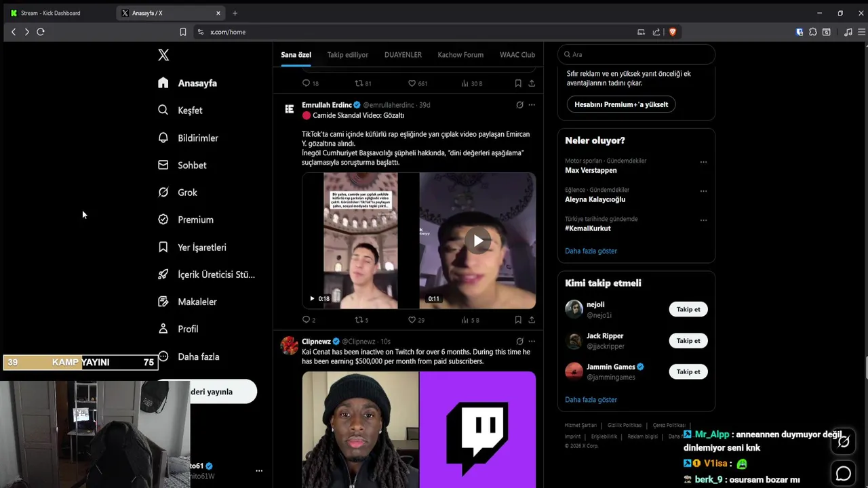
Task: Open Keşfet search page
Action: click(x=180, y=110)
